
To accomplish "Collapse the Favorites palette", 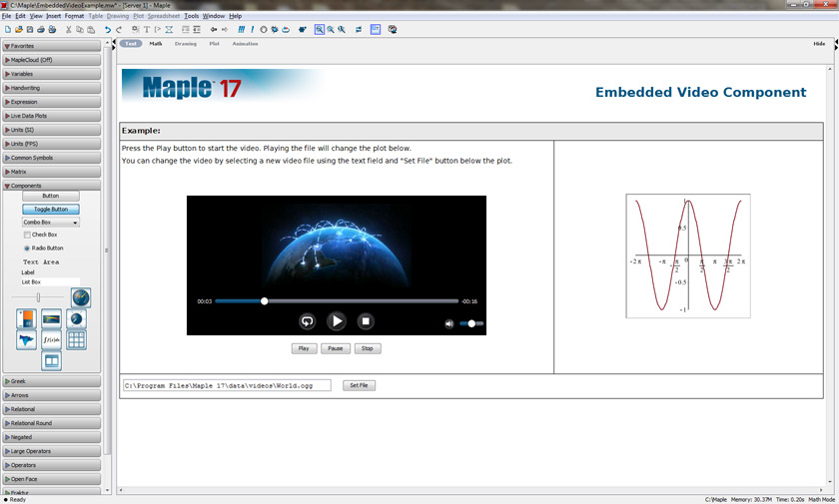I will tap(51, 46).
